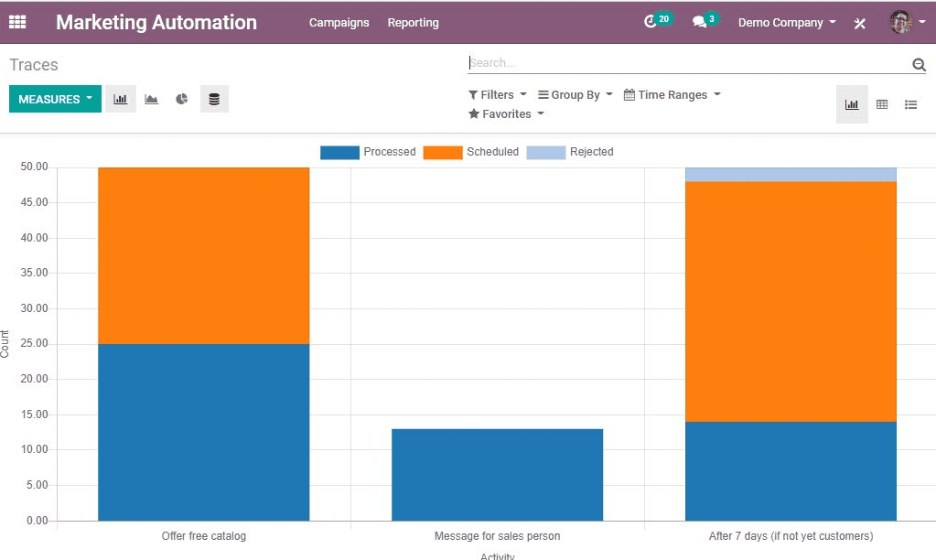Click the 3 messages badge
Viewport: 936px width, 560px height.
coord(712,18)
